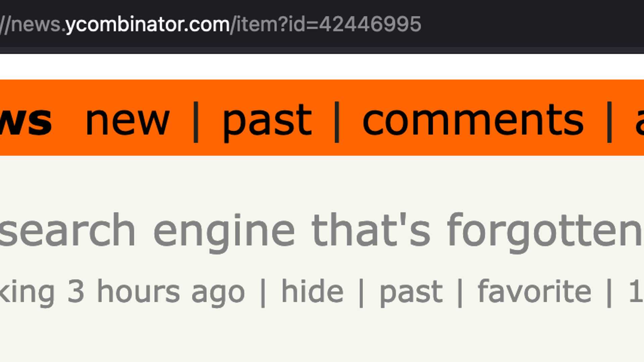The width and height of the screenshot is (644, 362).
Task: Go to "past" in the orange navigation bar
Action: click(267, 121)
